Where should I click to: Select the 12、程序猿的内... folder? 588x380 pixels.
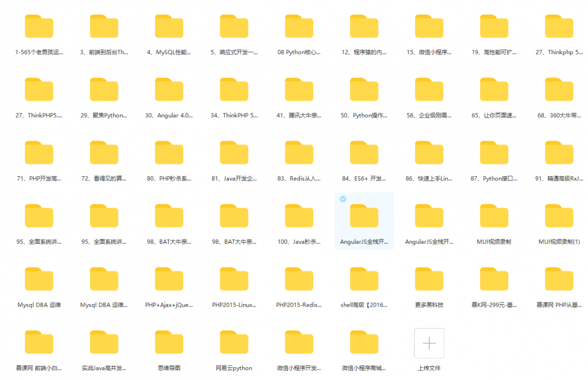(x=364, y=26)
